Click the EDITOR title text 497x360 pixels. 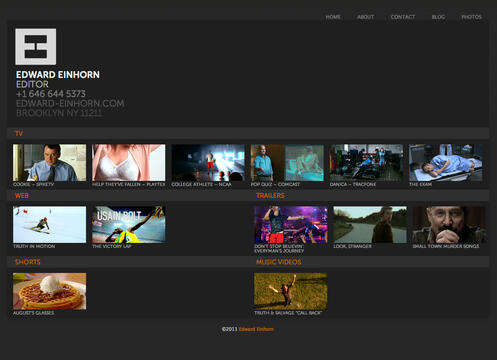coord(32,84)
